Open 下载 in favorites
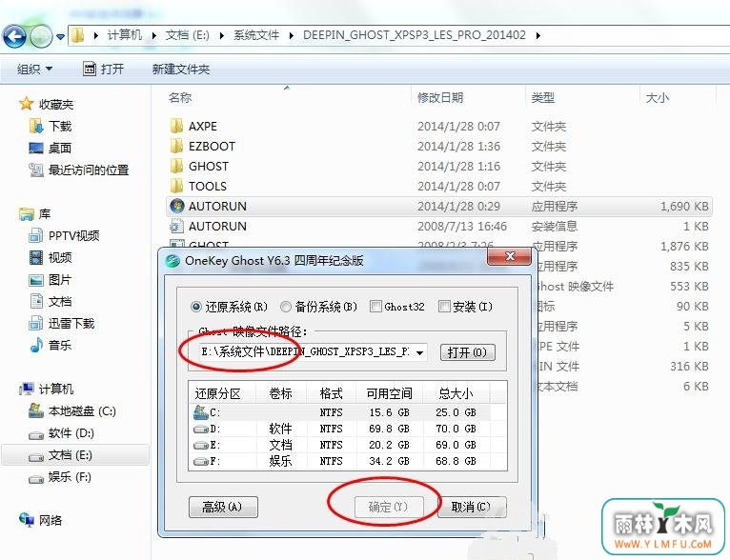The image size is (730, 560). click(51, 126)
